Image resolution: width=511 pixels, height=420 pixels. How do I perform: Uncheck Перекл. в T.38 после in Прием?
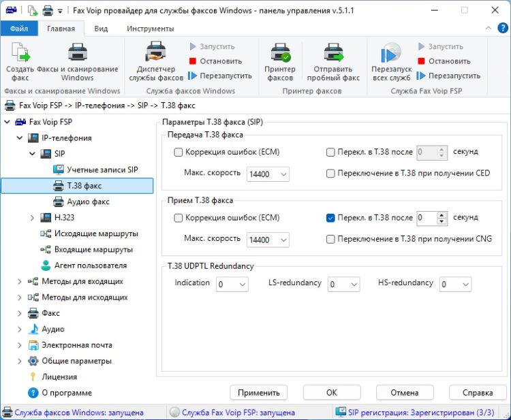(331, 218)
